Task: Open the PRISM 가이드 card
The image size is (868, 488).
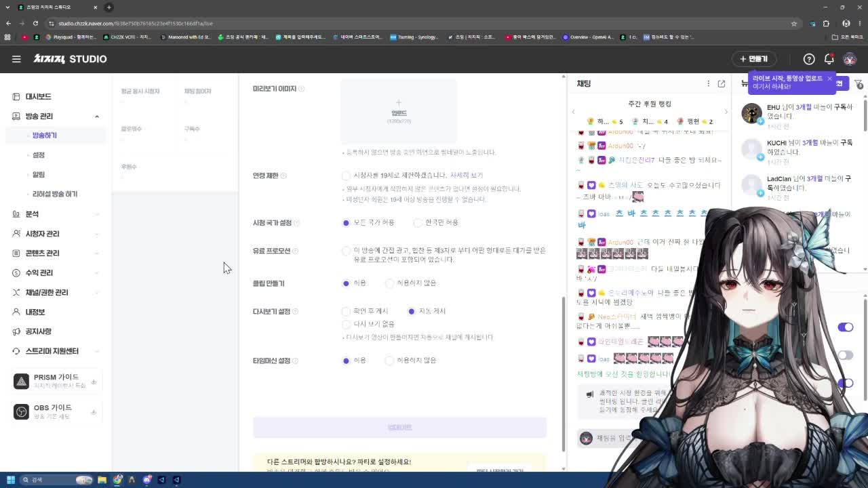Action: 57,381
